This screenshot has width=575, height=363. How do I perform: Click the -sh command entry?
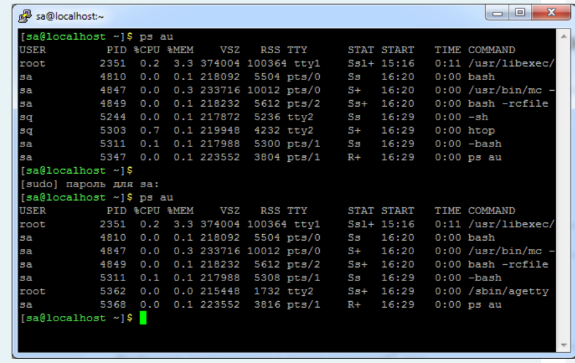pos(478,117)
